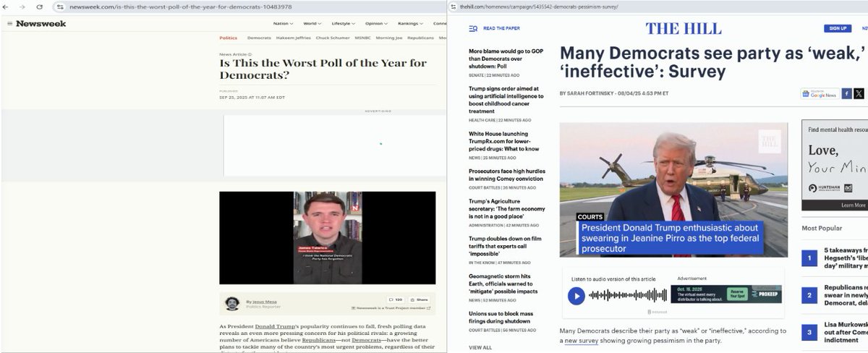Viewport: 868px width, 353px height.
Task: Follow the Democrats link in article text
Action: click(x=365, y=339)
